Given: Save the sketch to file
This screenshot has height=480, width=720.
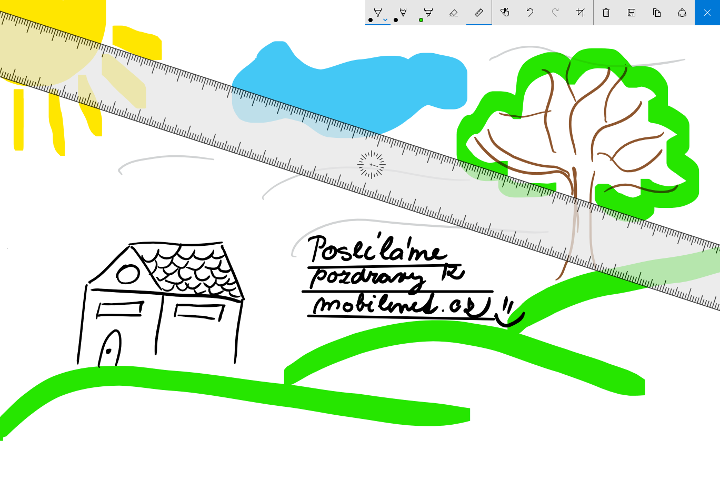Looking at the screenshot, I should coord(632,12).
